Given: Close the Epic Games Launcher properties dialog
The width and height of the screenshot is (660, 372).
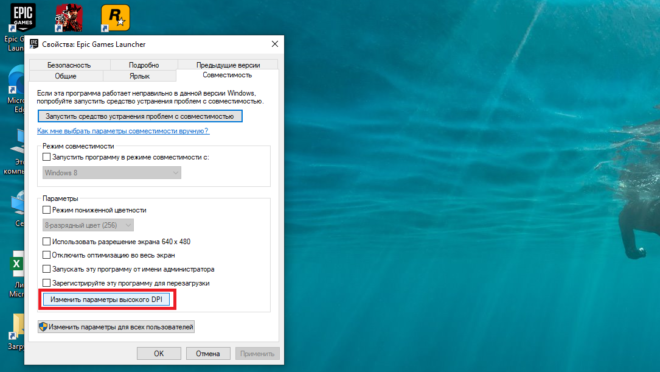Looking at the screenshot, I should [275, 44].
